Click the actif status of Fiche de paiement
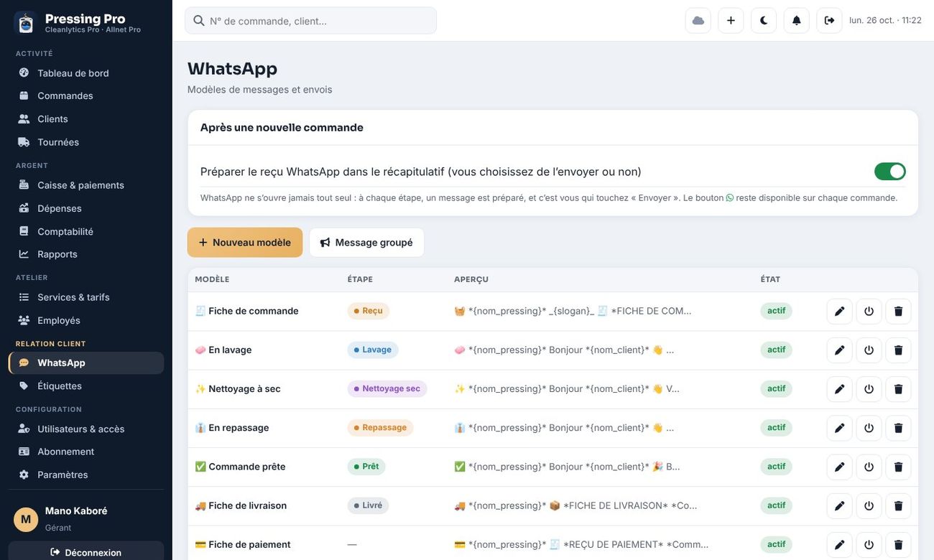Screen dimensions: 934x560 [x=777, y=544]
